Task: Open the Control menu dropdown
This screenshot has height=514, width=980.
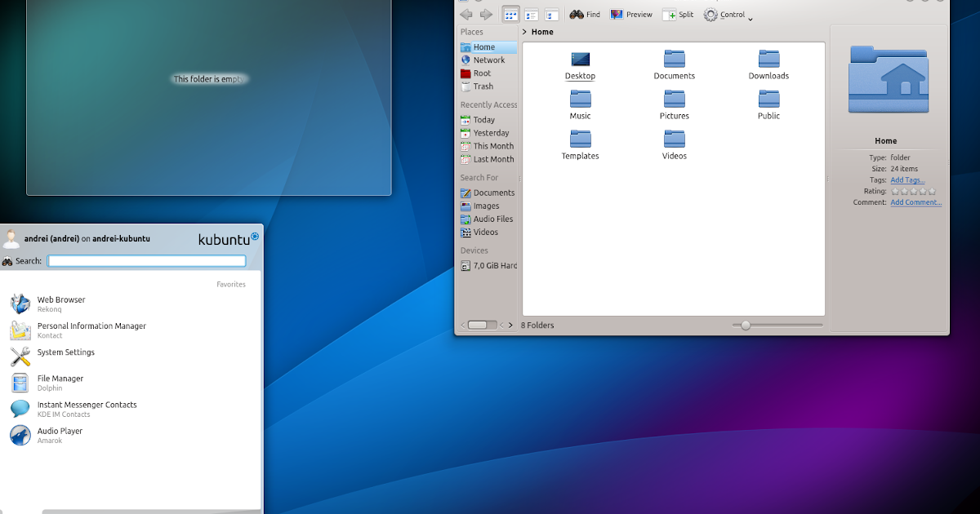Action: tap(728, 15)
